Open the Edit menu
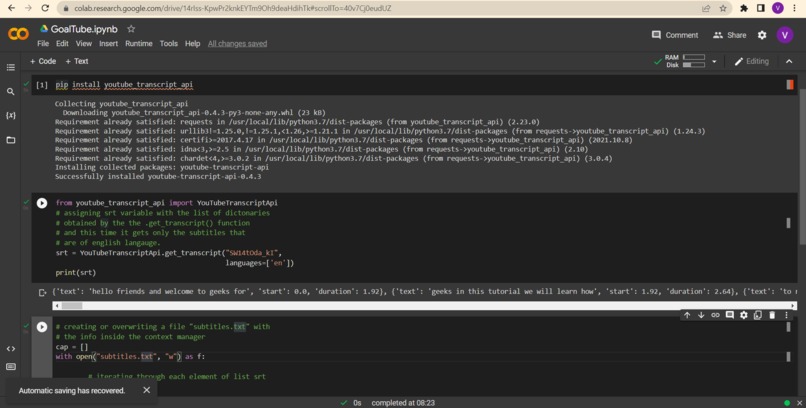 coord(62,44)
